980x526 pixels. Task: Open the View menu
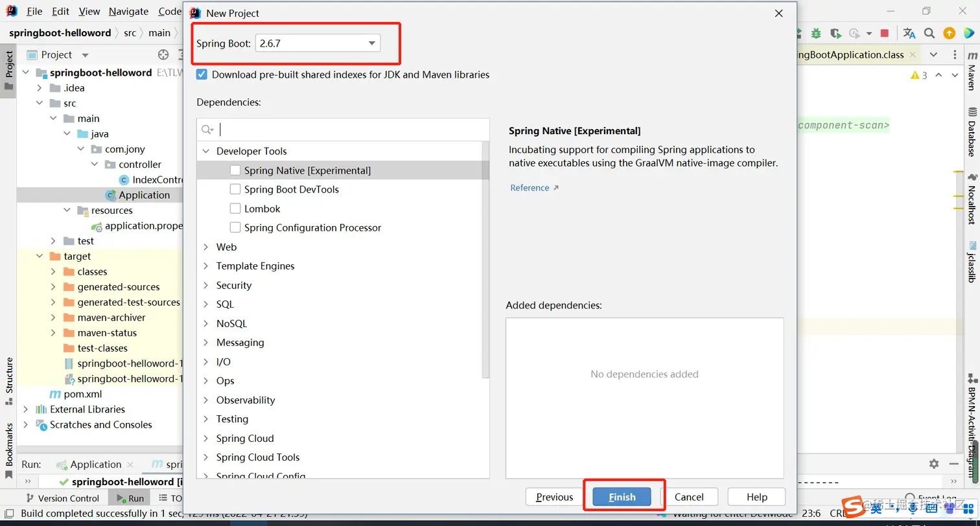click(x=89, y=12)
